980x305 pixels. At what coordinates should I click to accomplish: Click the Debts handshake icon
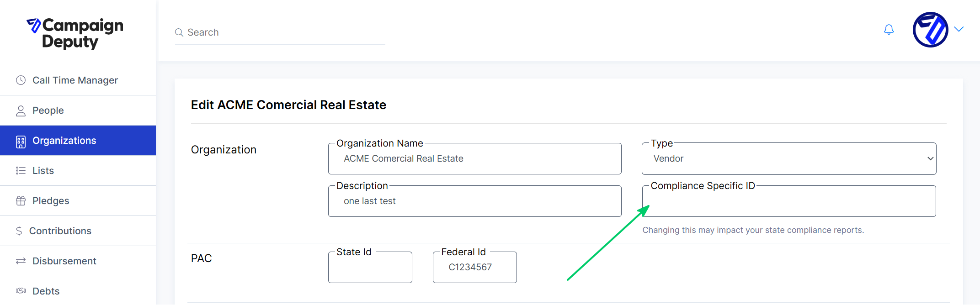(x=21, y=291)
